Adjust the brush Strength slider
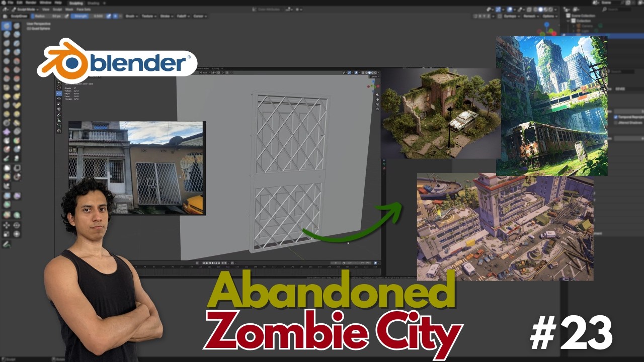644x362 pixels. click(88, 16)
